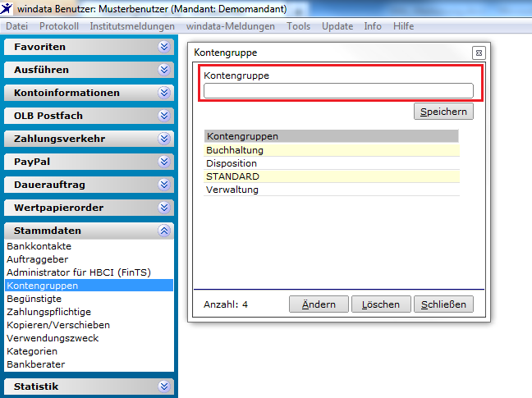This screenshot has height=398, width=532.
Task: Open Begünstigte under Stammdaten
Action: [89, 299]
